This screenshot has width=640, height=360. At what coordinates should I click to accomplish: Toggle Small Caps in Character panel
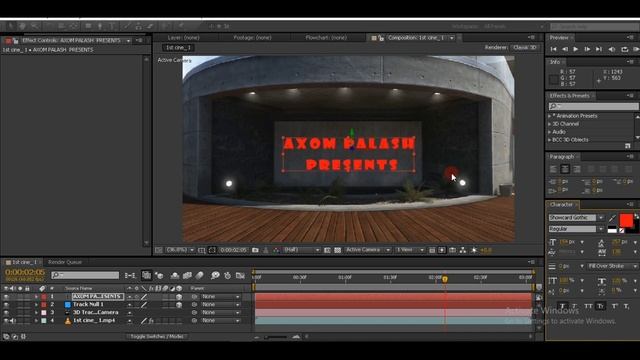601,306
